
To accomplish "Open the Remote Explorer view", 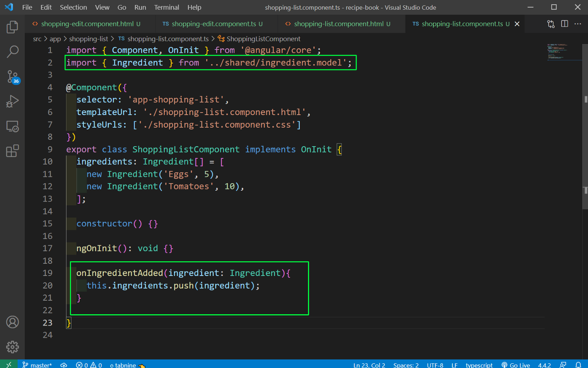I will pyautogui.click(x=13, y=126).
